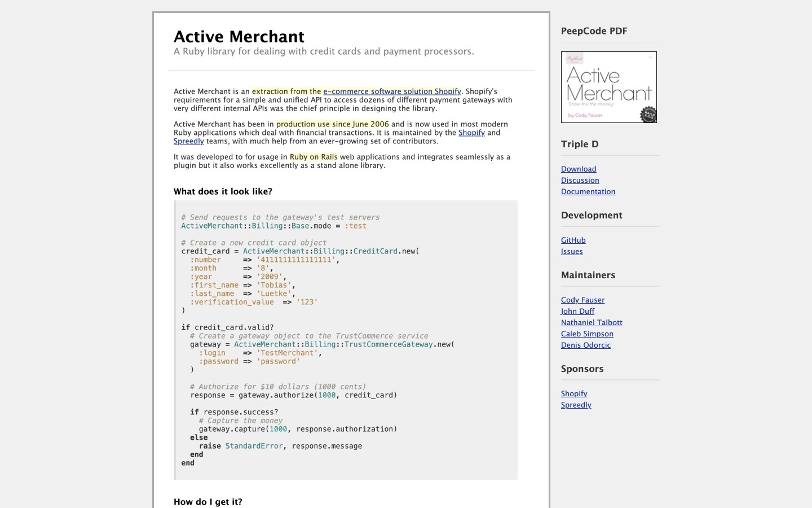The image size is (812, 508).
Task: Click the card number '4111111111111111' in code
Action: [x=296, y=260]
